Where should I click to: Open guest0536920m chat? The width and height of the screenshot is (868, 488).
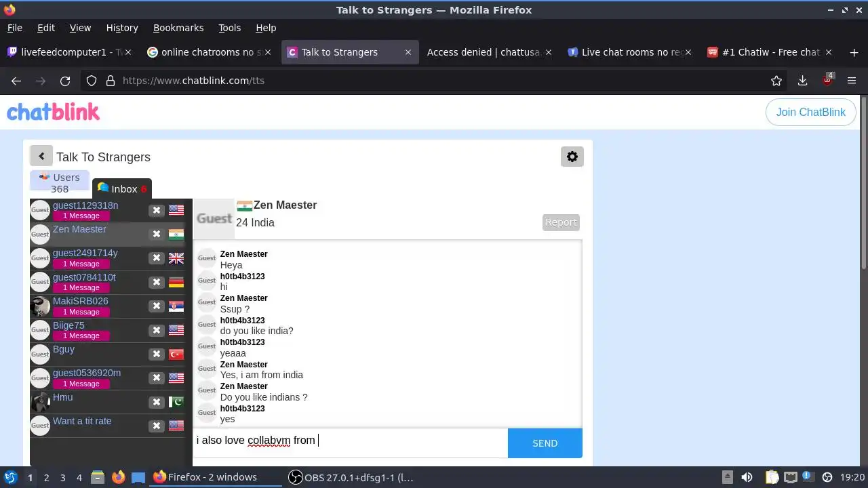tap(87, 373)
